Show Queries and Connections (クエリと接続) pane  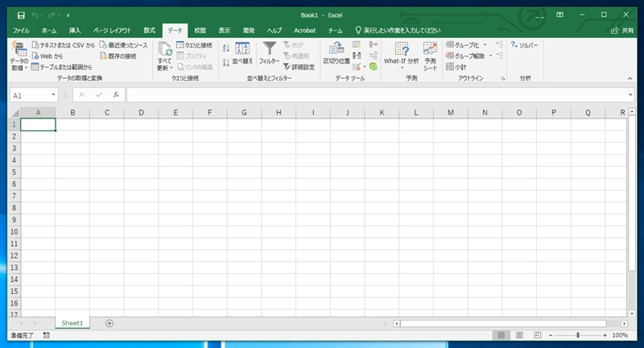click(x=194, y=45)
